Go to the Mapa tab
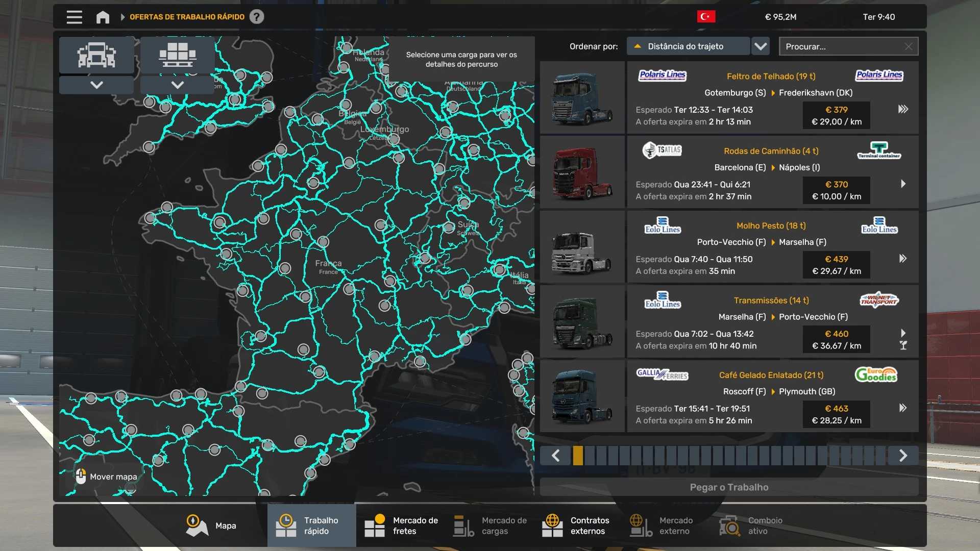The image size is (980, 551). point(211,525)
